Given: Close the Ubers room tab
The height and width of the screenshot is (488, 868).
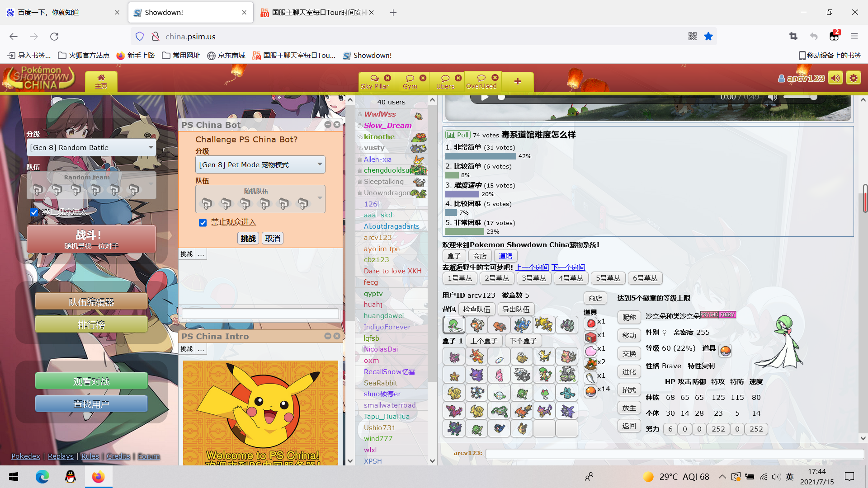Looking at the screenshot, I should tap(458, 78).
